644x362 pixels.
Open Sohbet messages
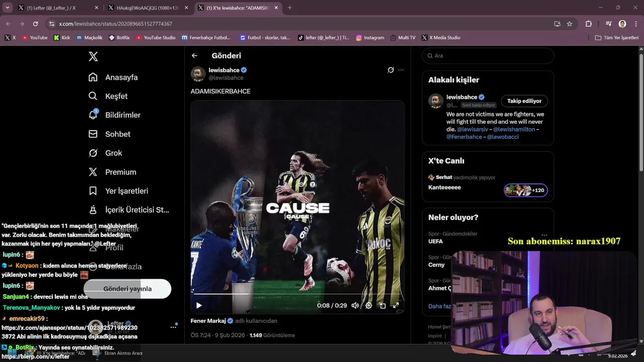[110, 134]
